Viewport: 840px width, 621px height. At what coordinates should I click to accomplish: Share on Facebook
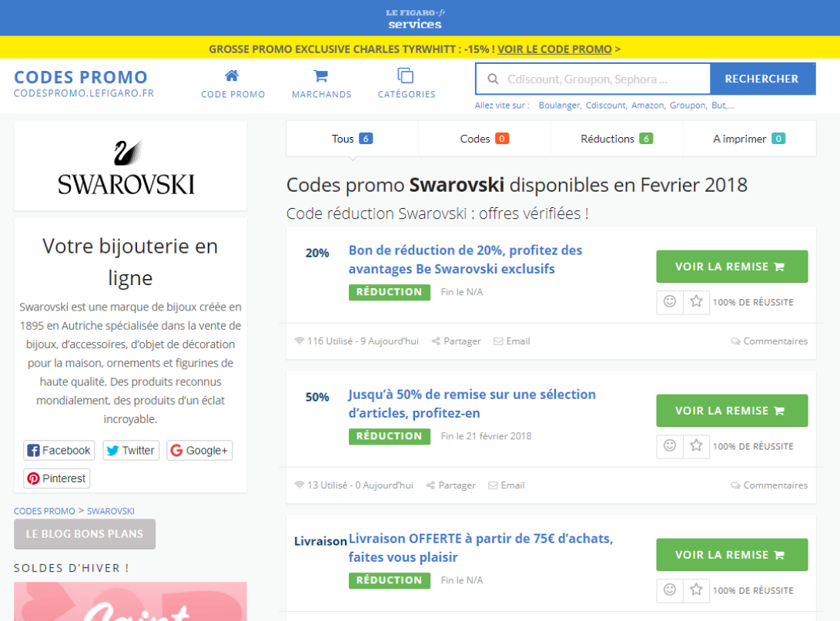click(x=59, y=451)
